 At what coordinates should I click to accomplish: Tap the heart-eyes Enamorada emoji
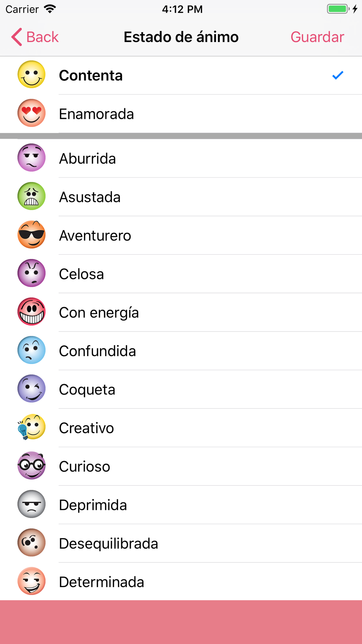tap(31, 113)
